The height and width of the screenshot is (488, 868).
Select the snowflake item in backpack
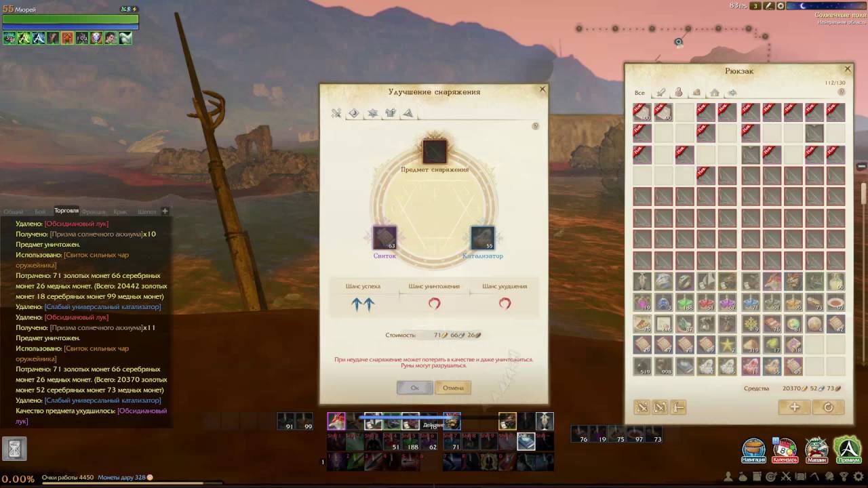pos(750,323)
